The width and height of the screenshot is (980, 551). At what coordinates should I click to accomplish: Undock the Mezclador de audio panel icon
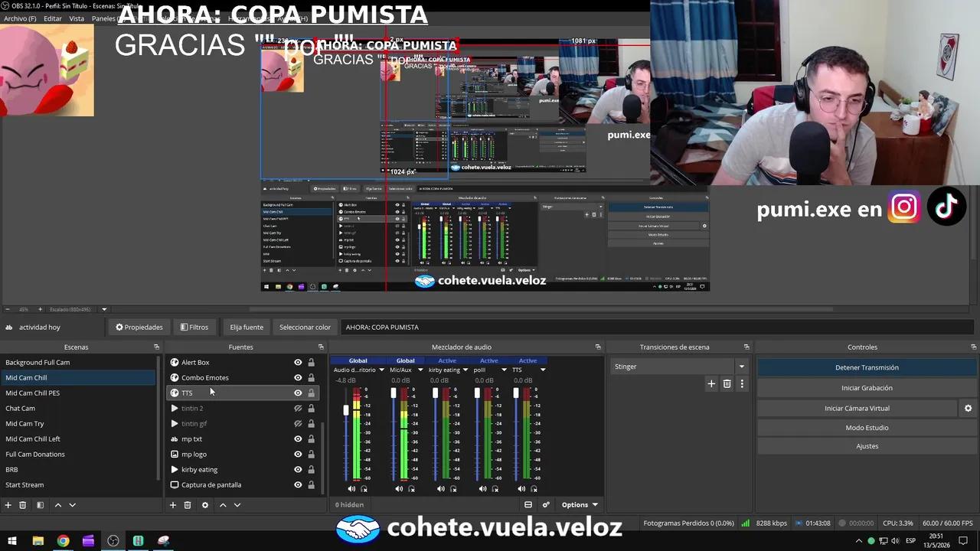[x=598, y=347]
